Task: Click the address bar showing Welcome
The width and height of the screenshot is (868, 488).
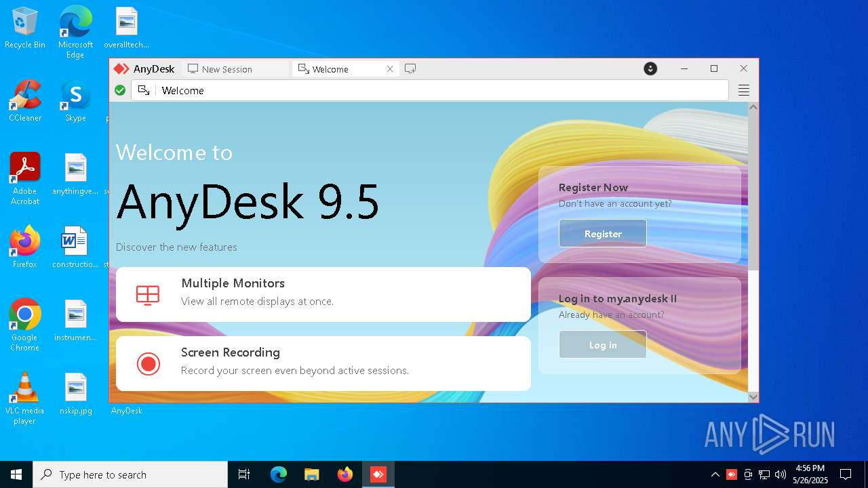Action: (x=430, y=90)
